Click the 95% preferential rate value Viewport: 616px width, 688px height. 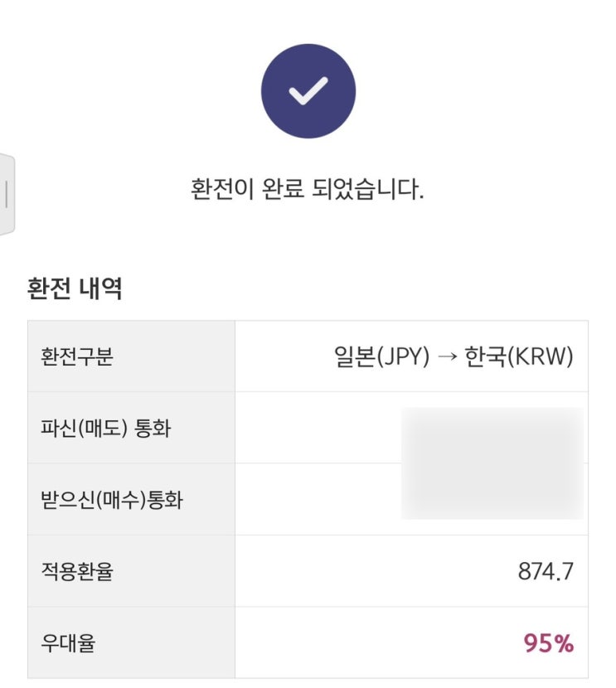pos(548,643)
